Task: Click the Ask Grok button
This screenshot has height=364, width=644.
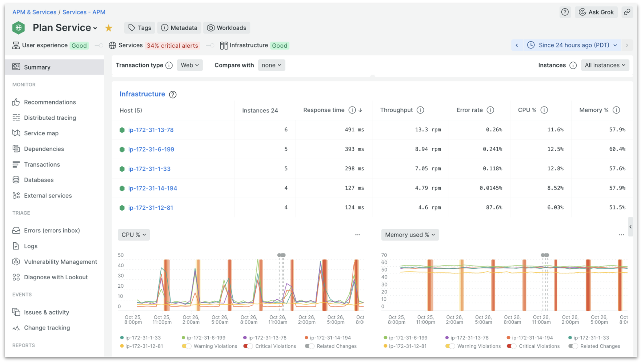Action: tap(596, 12)
